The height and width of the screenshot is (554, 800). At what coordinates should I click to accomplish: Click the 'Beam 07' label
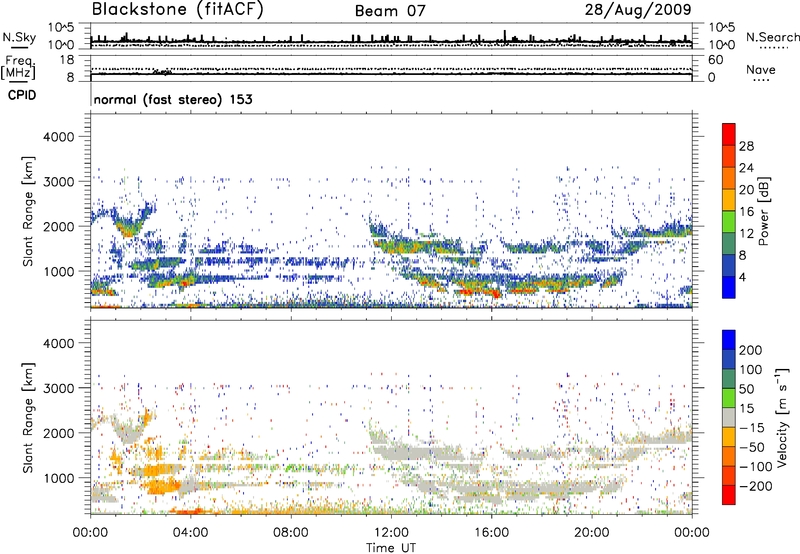(x=390, y=11)
